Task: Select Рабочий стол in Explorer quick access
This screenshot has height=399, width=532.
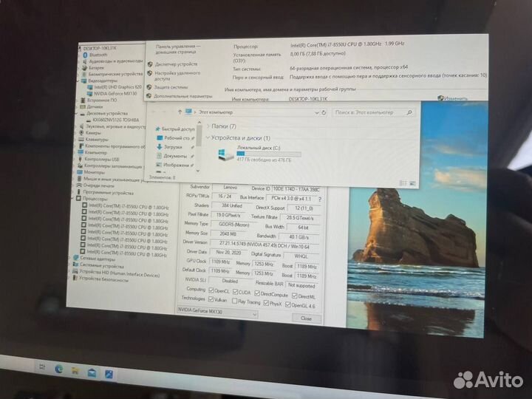Action: (177, 138)
